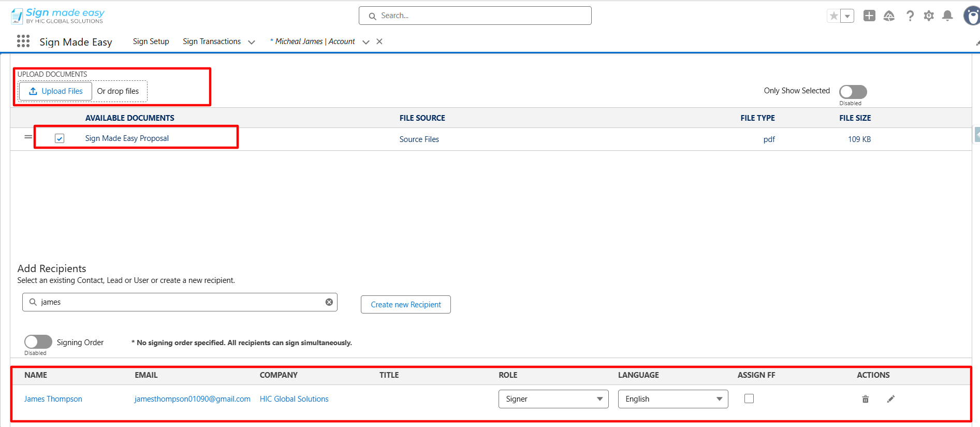The image size is (980, 427).
Task: Click the FILE SOURCE column header
Action: 422,118
